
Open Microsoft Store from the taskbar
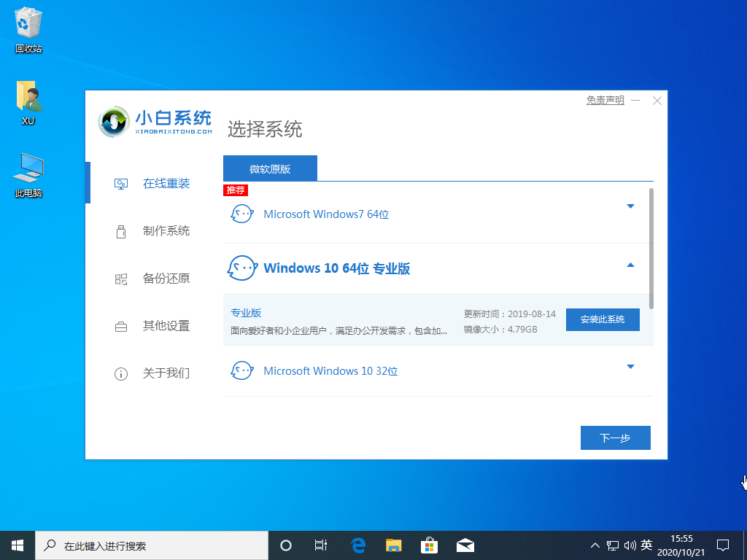430,545
